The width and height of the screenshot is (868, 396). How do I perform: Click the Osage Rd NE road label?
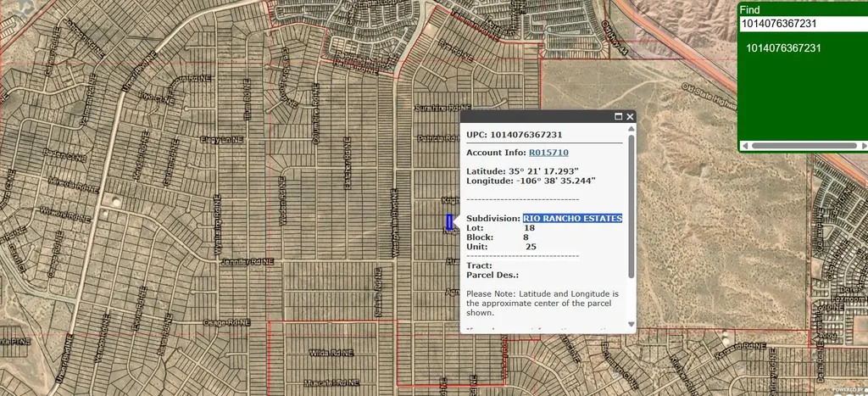pyautogui.click(x=225, y=323)
